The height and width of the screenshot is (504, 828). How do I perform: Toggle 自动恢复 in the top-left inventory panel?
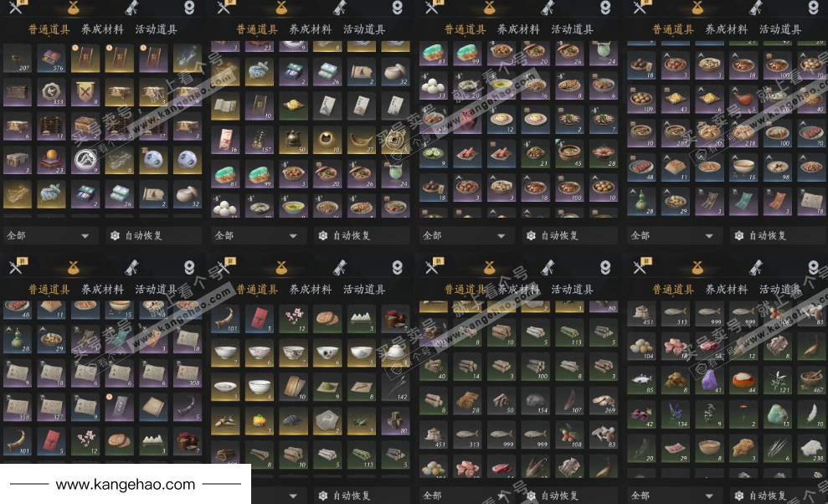click(136, 235)
